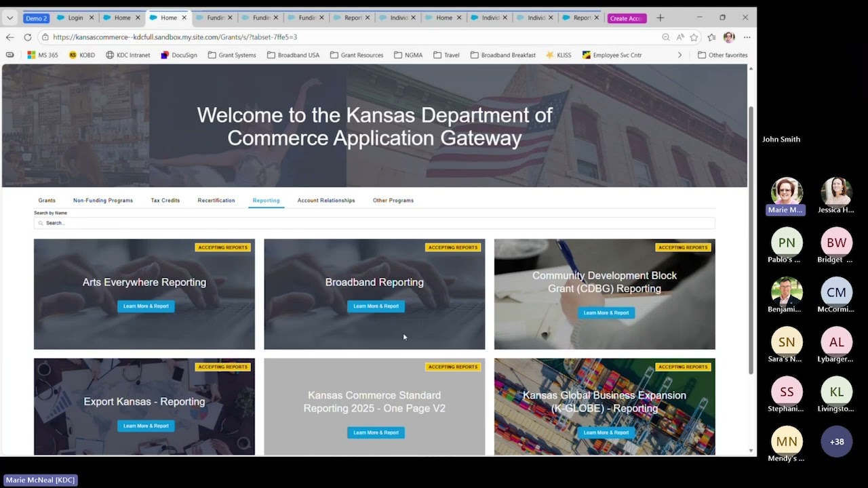This screenshot has height=488, width=868.
Task: Open the NGMA bookmarks folder
Action: coord(408,55)
